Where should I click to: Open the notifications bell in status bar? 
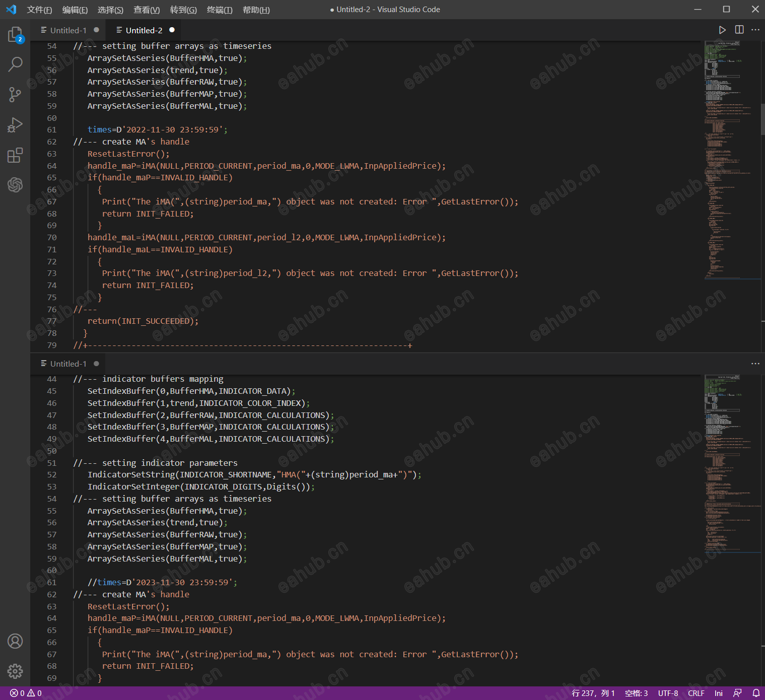[x=756, y=693]
